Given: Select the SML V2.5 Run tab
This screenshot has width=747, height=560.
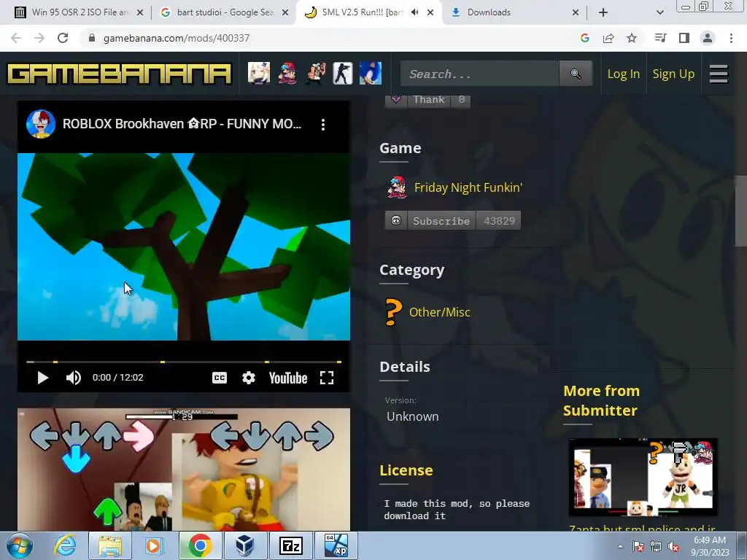Looking at the screenshot, I should (x=362, y=12).
